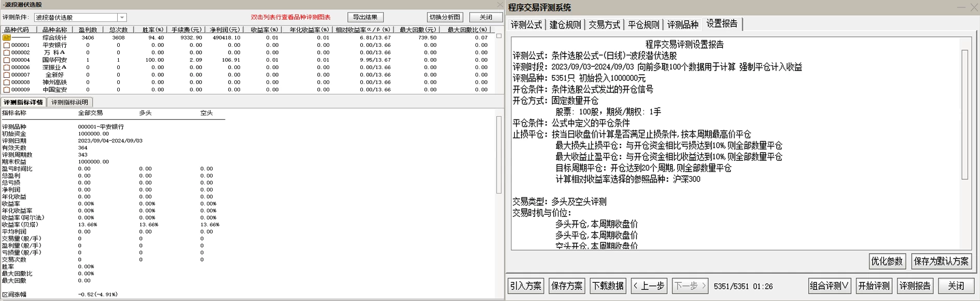Screen dimensions: 980x301
Task: Click 保存为默认方案 button
Action: click(941, 262)
